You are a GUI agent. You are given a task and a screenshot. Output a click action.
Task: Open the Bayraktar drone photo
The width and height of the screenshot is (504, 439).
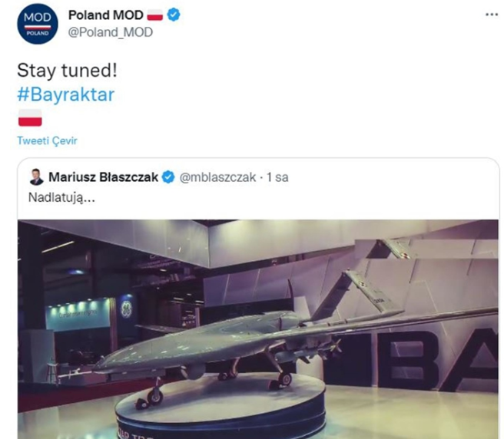[x=258, y=329]
